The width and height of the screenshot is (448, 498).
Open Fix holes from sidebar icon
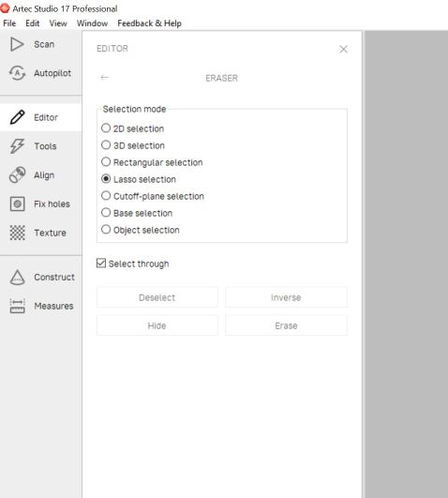point(17,204)
